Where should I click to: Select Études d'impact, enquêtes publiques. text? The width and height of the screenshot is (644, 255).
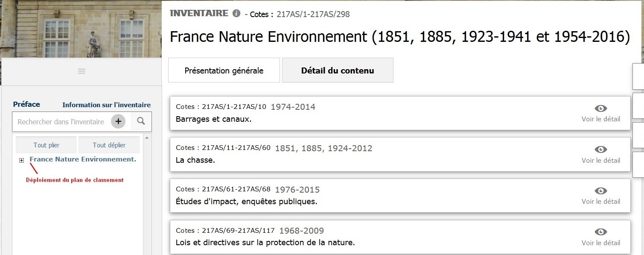tap(246, 201)
